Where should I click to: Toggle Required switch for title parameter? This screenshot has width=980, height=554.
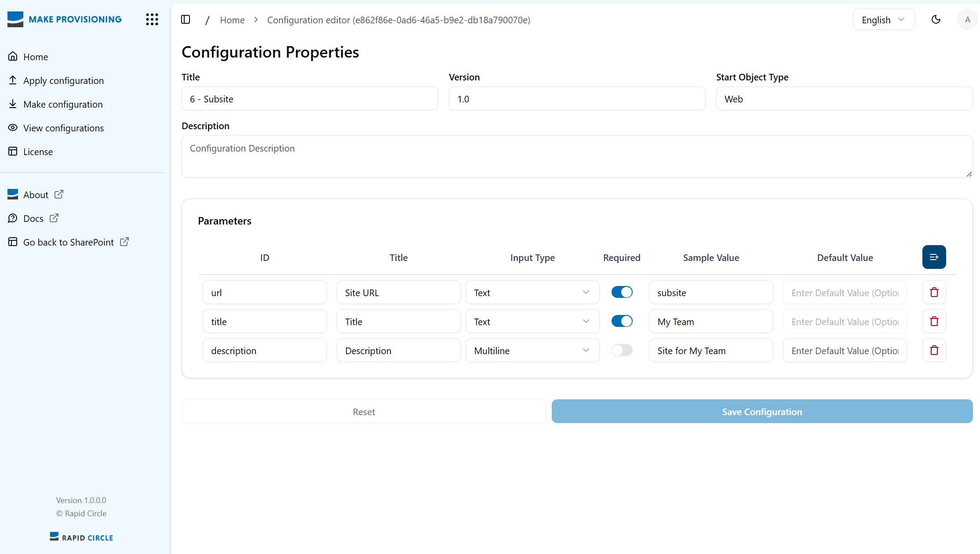pyautogui.click(x=622, y=321)
